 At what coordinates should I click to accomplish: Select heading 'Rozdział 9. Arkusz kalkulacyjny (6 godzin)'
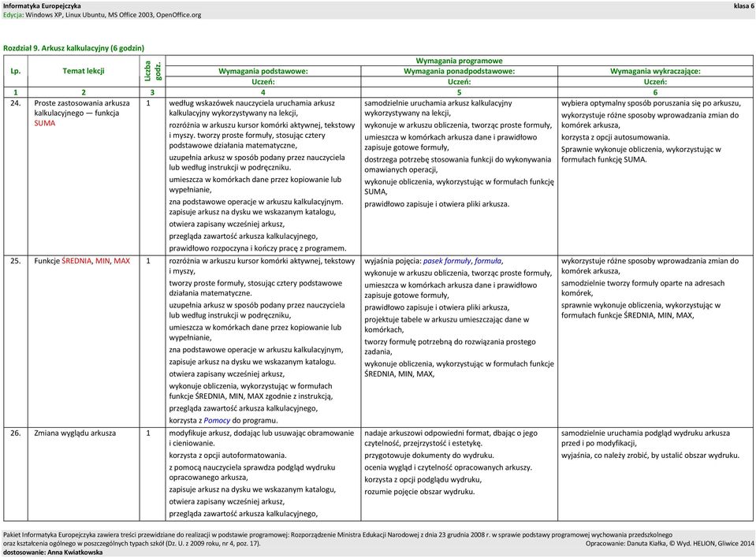pos(74,48)
